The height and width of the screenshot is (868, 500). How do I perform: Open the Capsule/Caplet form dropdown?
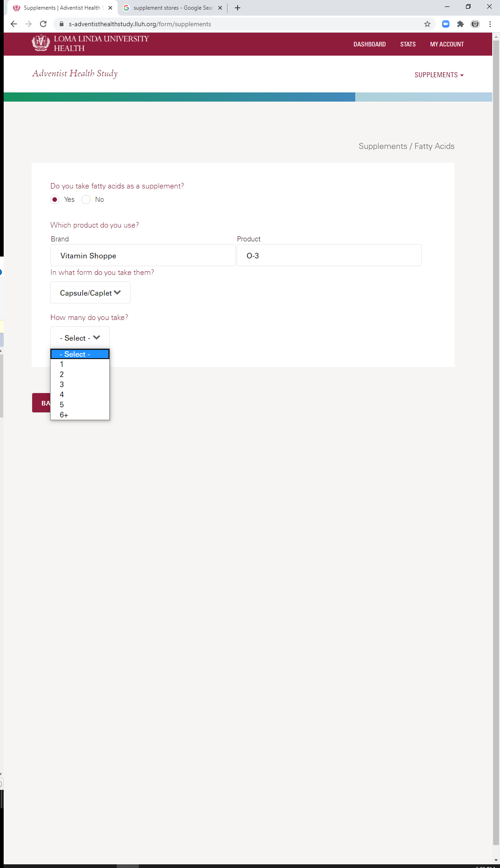click(x=90, y=293)
